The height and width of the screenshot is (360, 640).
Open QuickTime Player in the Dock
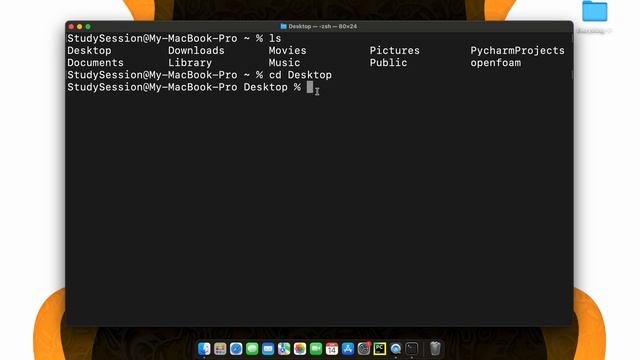396,349
